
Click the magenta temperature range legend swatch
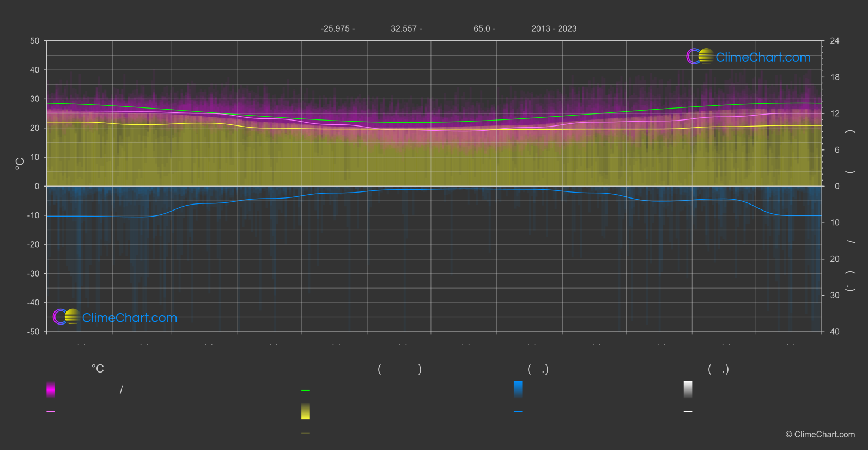(x=51, y=389)
